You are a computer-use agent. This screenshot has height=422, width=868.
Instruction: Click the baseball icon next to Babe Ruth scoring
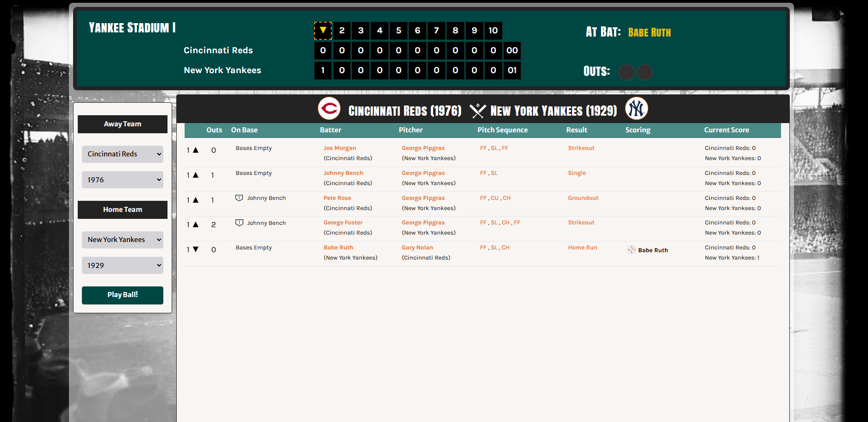point(632,250)
